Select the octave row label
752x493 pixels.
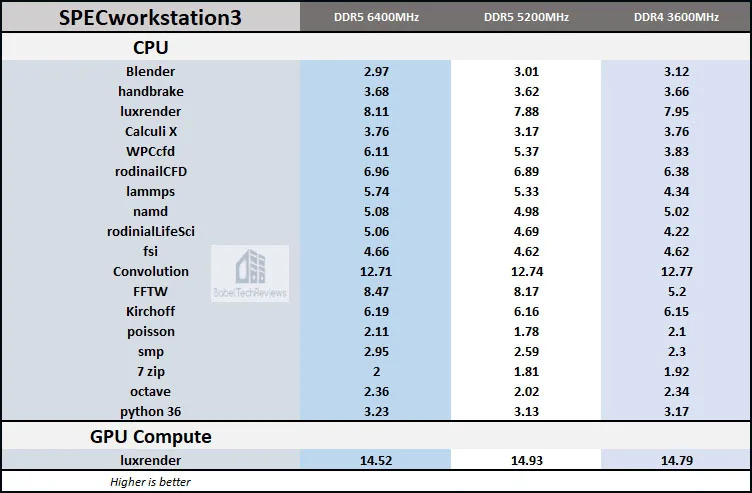tap(151, 391)
